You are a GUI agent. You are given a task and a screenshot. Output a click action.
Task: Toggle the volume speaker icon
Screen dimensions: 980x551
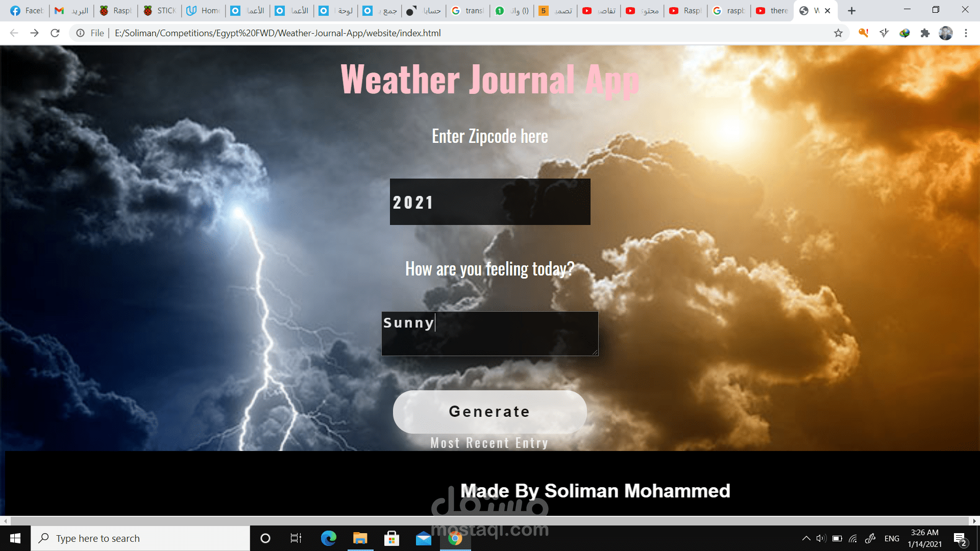[821, 538]
